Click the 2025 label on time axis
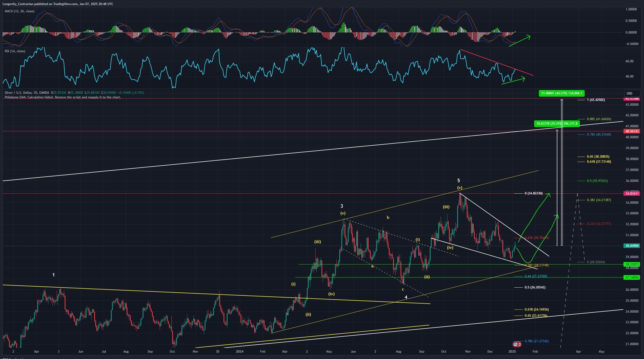Image resolution: width=644 pixels, height=359 pixels. (513, 352)
